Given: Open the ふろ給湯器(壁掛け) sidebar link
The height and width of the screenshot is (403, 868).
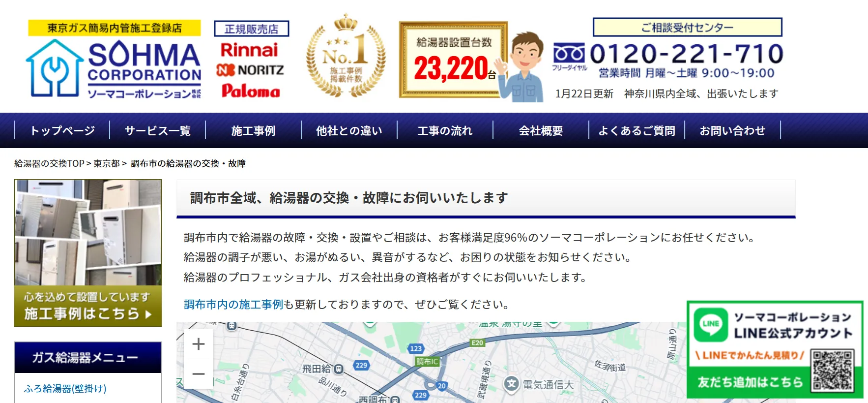Looking at the screenshot, I should click(65, 389).
